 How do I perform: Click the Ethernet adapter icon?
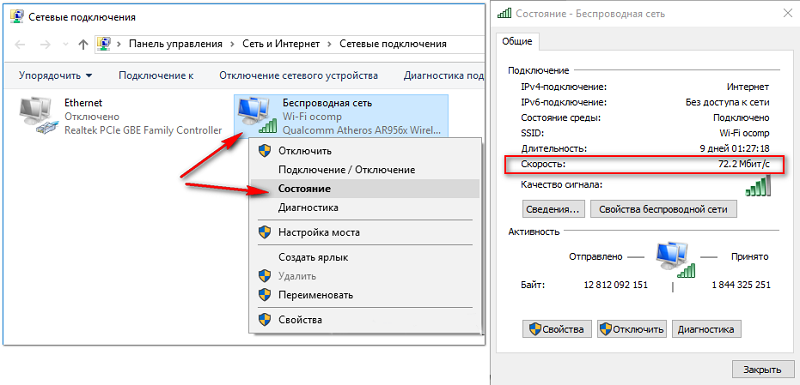pyautogui.click(x=39, y=116)
